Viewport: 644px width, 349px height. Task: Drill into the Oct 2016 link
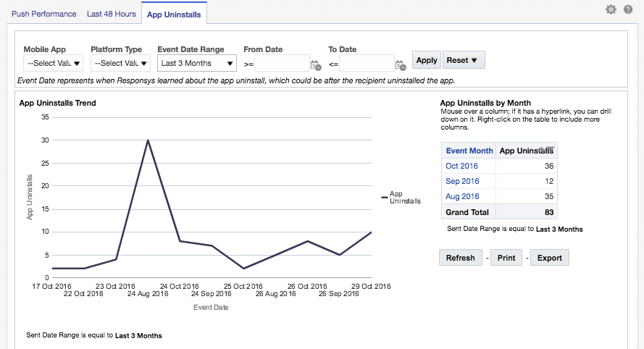point(461,166)
